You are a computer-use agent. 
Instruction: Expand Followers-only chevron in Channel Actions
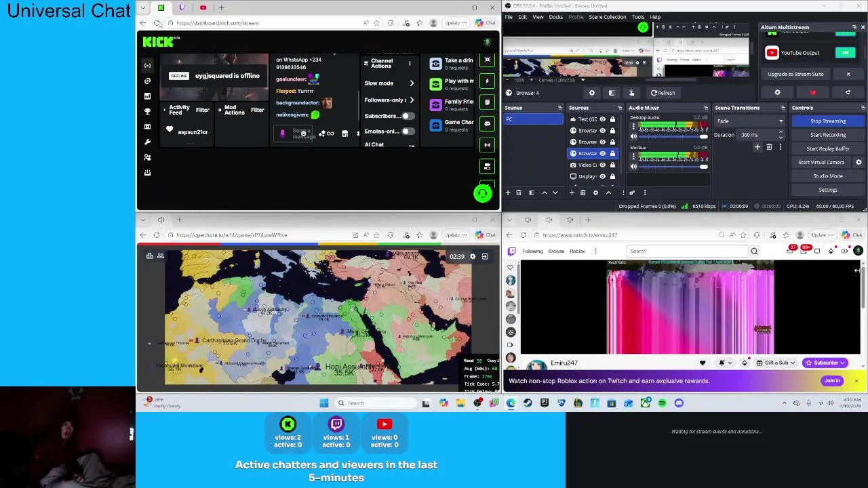tap(412, 100)
